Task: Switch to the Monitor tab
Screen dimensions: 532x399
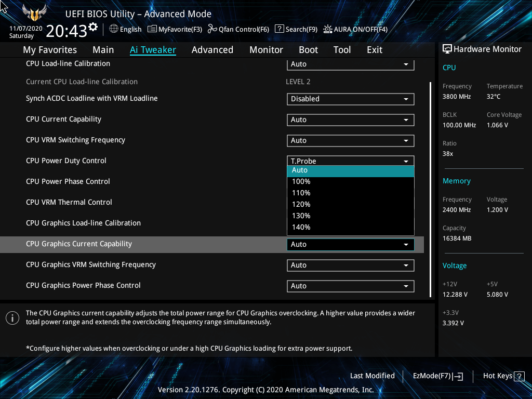Action: coord(266,50)
